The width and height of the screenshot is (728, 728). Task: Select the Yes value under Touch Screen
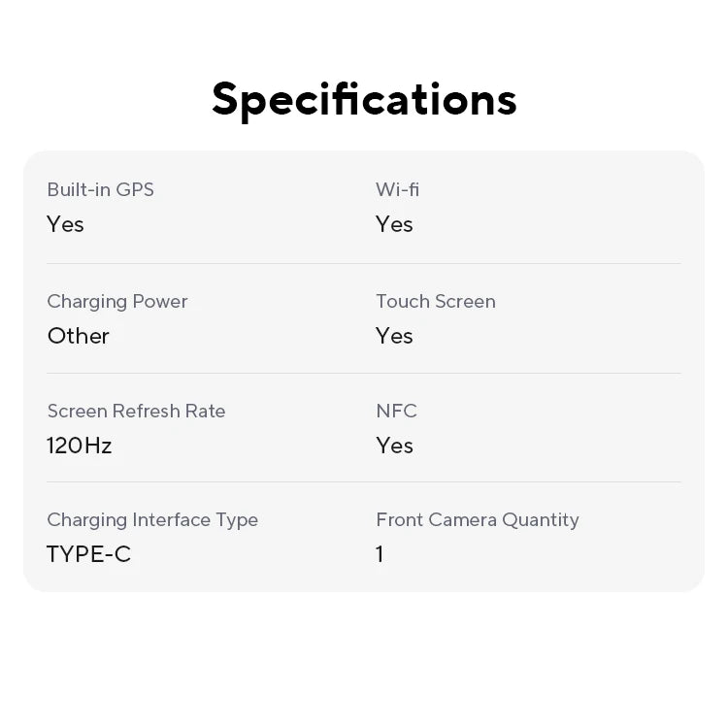[x=394, y=336]
